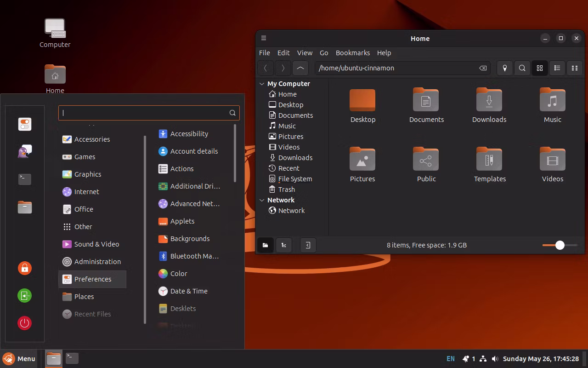This screenshot has width=588, height=368.
Task: Select the Accessories category
Action: click(x=92, y=139)
